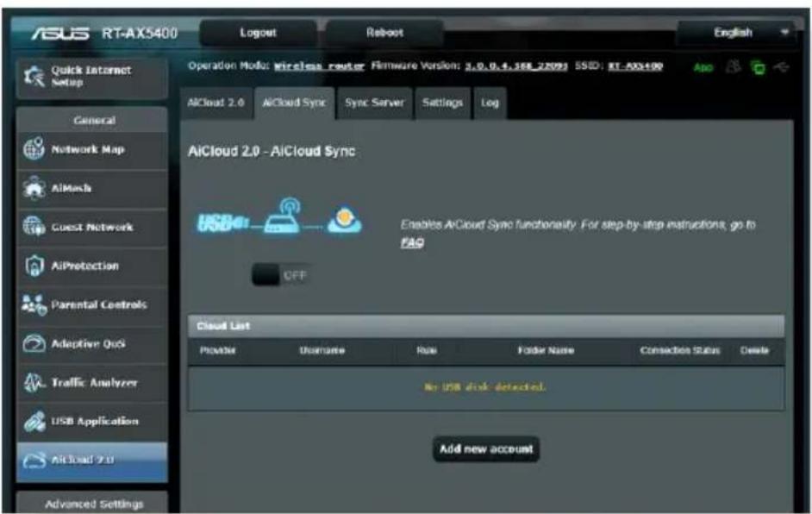Open the Log tab

point(490,103)
